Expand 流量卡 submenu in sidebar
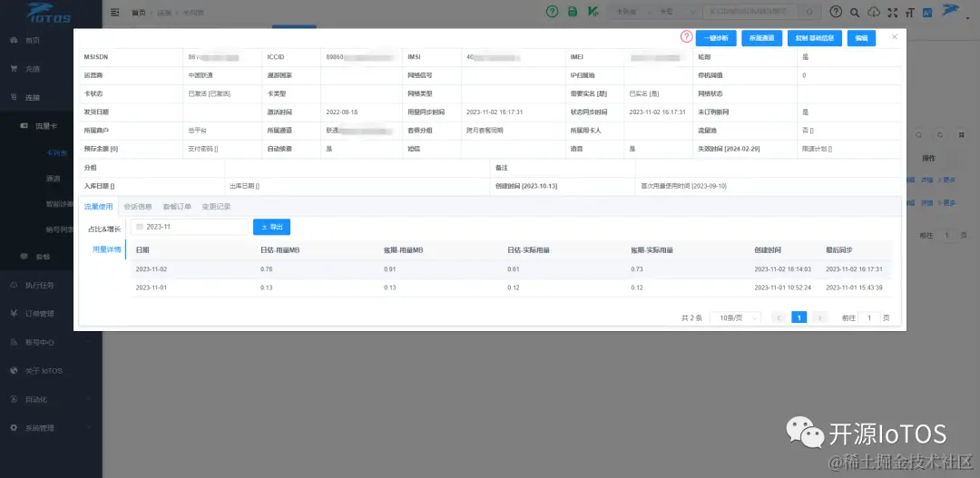Image resolution: width=980 pixels, height=478 pixels. (x=46, y=126)
